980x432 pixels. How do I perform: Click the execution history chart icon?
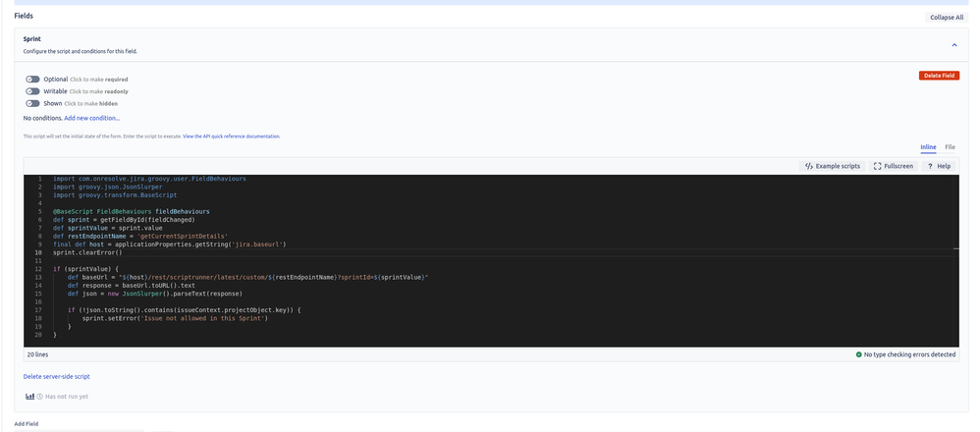coord(29,397)
